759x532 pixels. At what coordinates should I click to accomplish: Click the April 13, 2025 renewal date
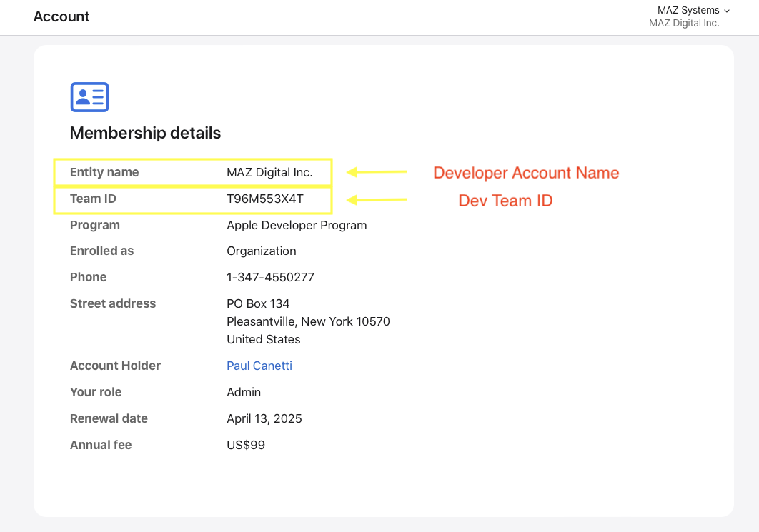pos(264,419)
